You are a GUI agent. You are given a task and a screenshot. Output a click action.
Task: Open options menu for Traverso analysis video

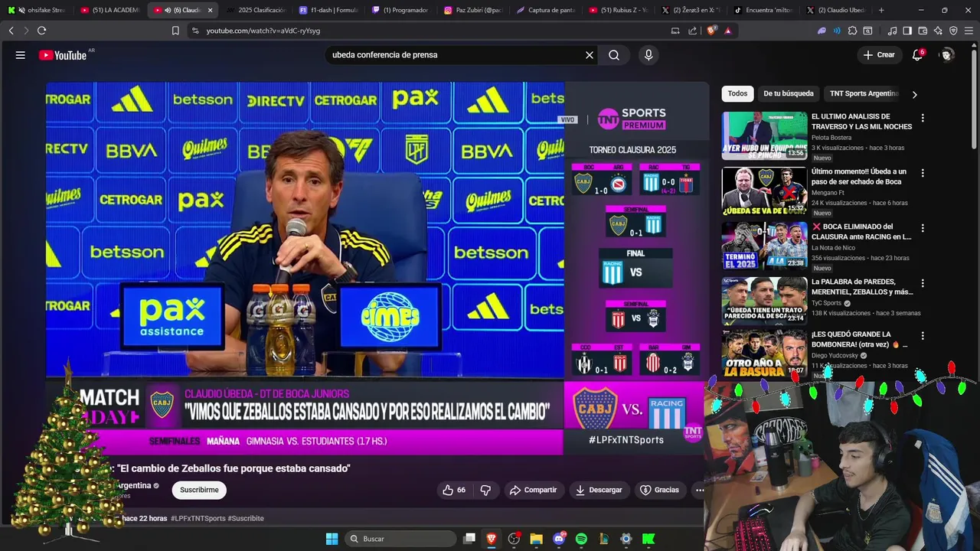tap(923, 119)
